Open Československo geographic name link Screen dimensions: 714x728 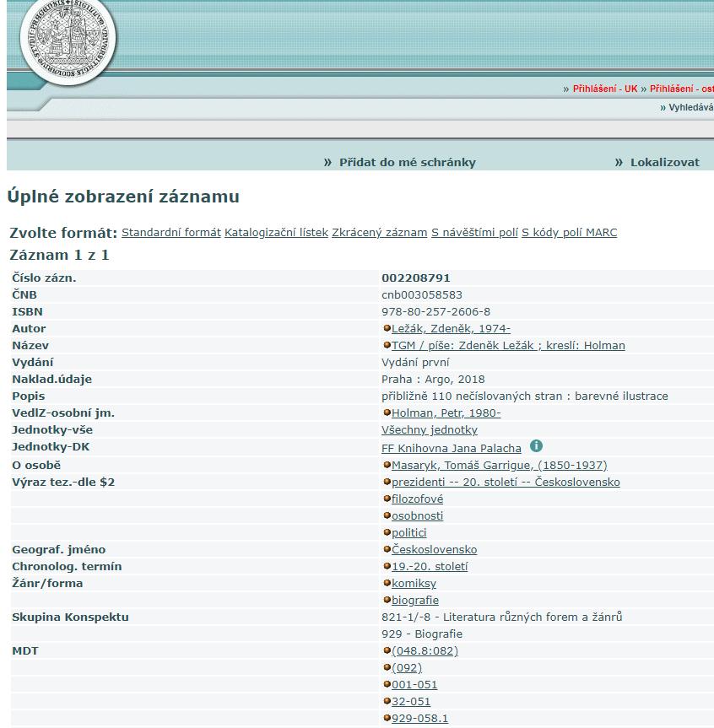(x=434, y=549)
